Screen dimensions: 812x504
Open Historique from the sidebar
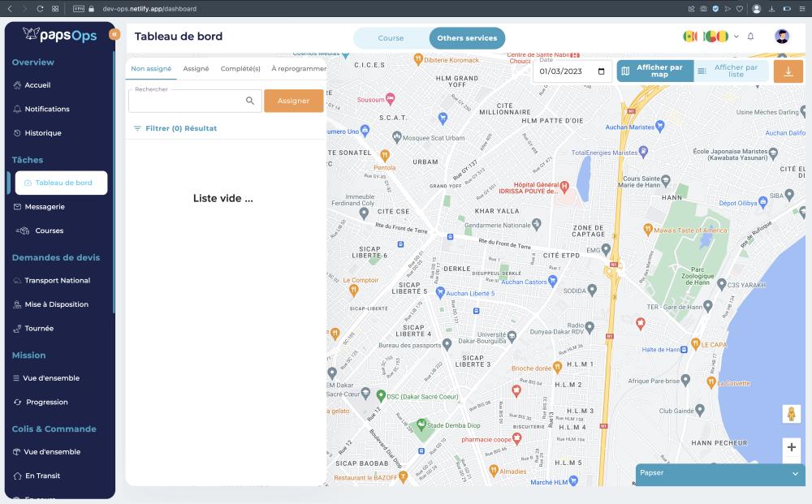pyautogui.click(x=37, y=133)
